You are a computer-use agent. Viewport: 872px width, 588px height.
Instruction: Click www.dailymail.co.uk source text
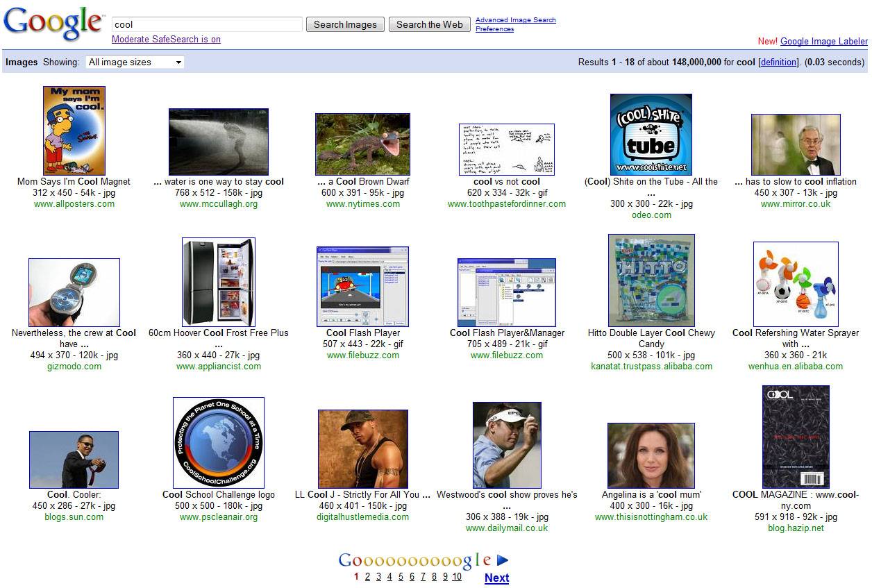(x=507, y=528)
